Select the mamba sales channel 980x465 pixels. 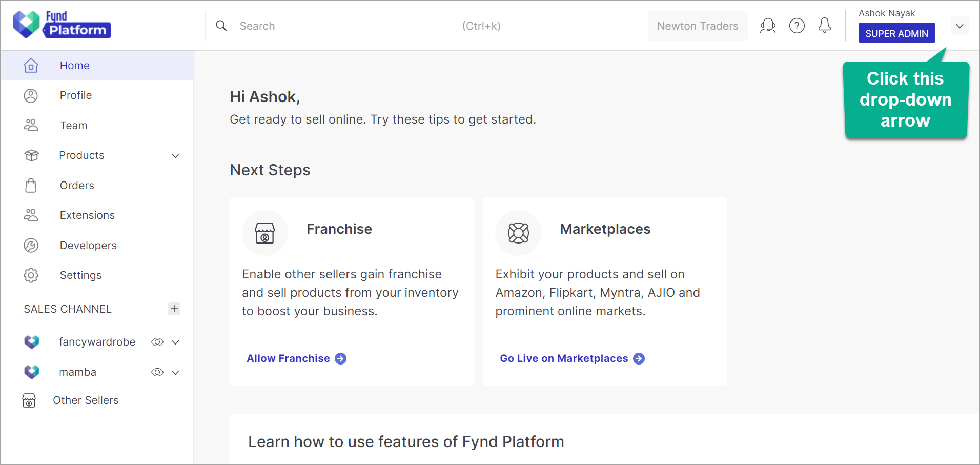(x=77, y=372)
